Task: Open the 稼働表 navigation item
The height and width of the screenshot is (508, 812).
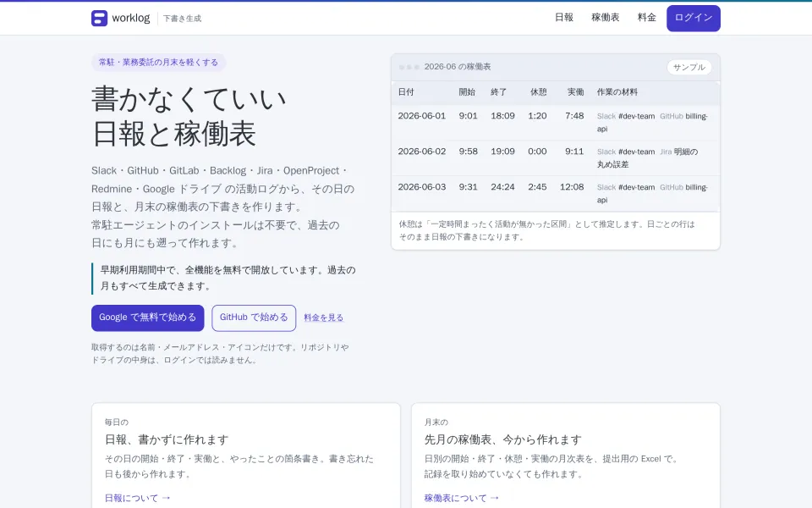Action: 606,18
